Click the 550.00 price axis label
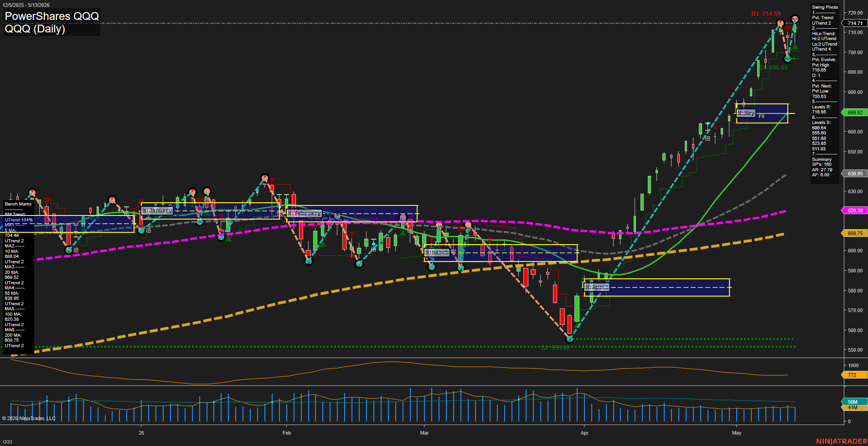 [855, 350]
